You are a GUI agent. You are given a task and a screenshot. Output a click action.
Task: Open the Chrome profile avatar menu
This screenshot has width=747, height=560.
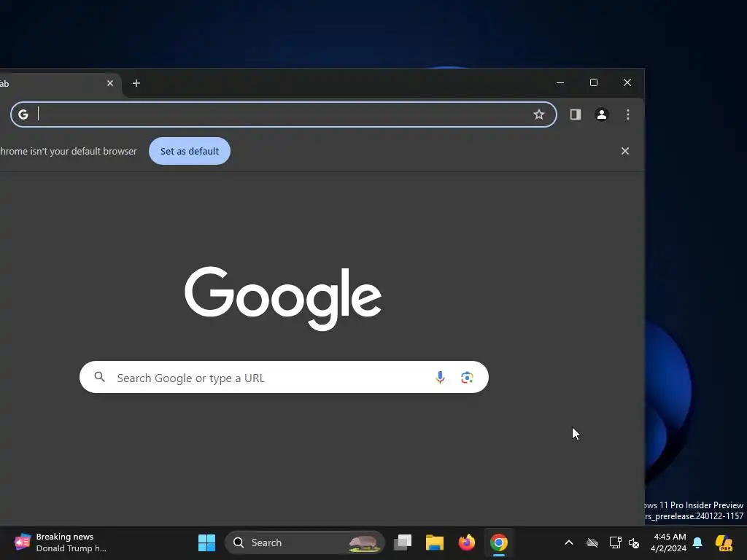[602, 114]
